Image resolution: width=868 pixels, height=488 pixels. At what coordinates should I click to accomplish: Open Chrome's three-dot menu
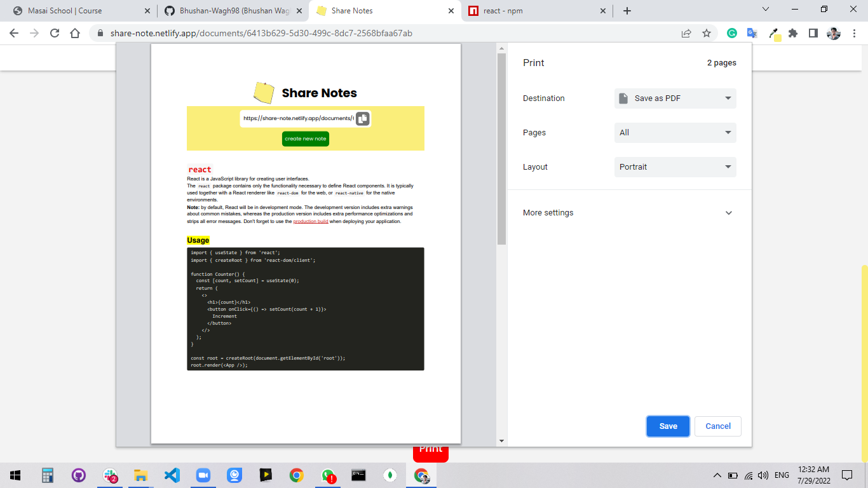point(854,33)
